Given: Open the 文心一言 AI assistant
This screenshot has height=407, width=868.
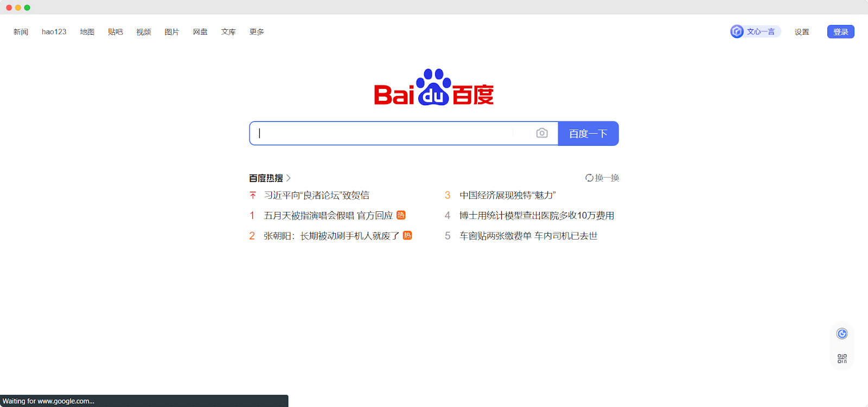Looking at the screenshot, I should coord(755,31).
